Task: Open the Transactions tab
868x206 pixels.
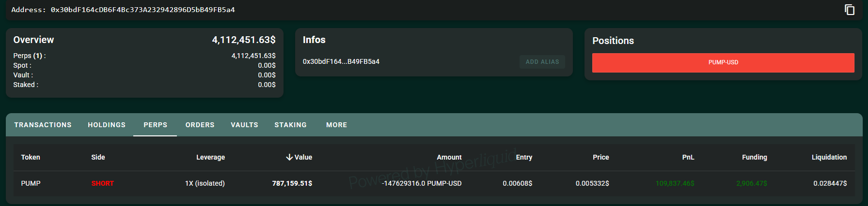Action: 43,125
